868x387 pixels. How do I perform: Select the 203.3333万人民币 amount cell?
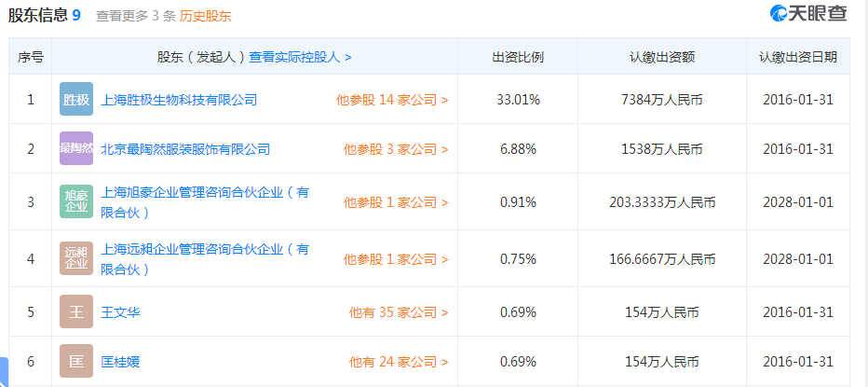click(x=662, y=202)
